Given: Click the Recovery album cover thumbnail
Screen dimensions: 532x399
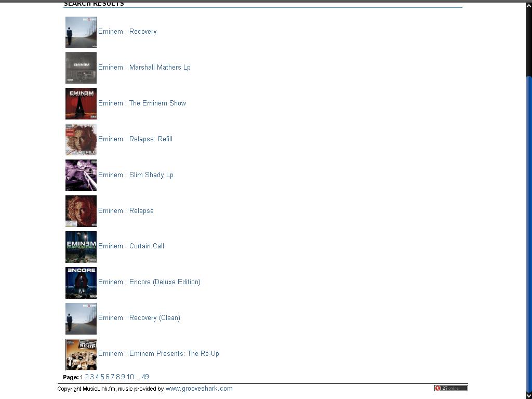Looking at the screenshot, I should (81, 32).
